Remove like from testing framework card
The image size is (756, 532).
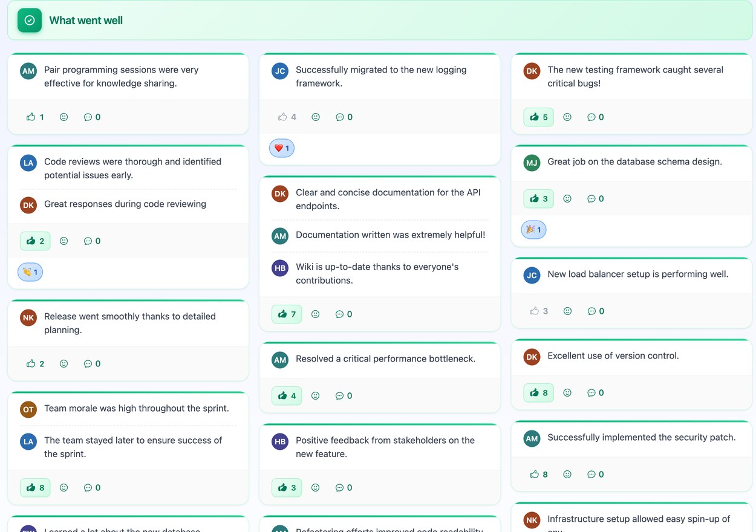click(x=538, y=117)
